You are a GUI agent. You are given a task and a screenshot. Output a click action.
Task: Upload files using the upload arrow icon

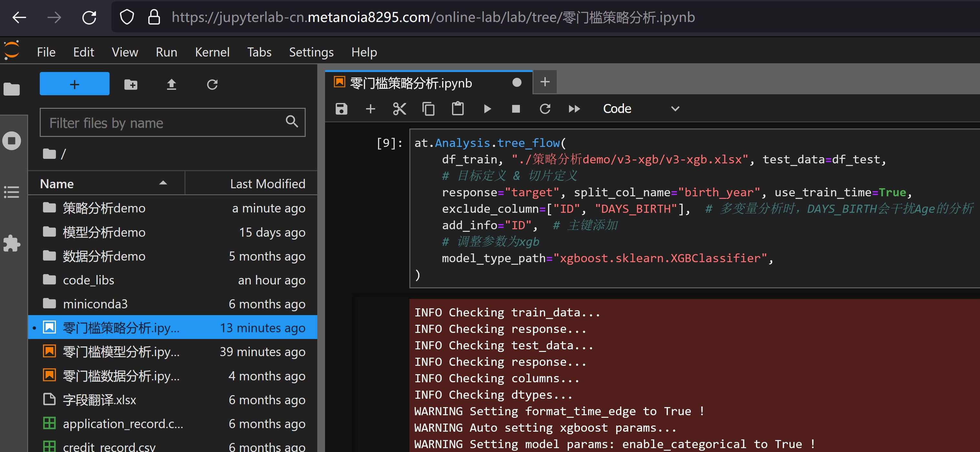click(x=172, y=84)
